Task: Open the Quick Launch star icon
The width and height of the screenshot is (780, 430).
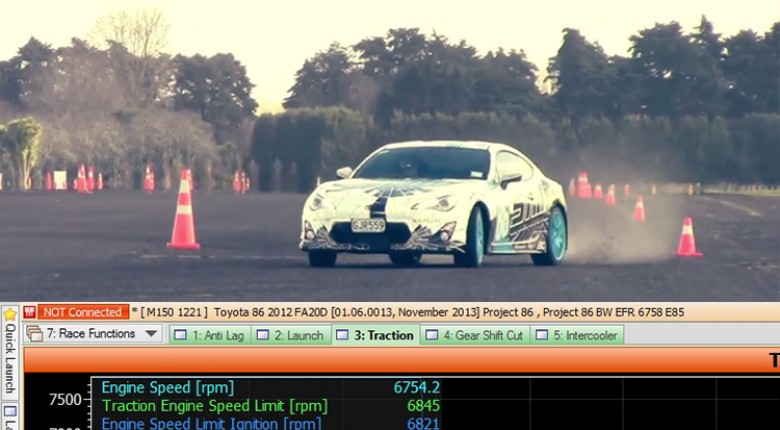Action: click(10, 314)
